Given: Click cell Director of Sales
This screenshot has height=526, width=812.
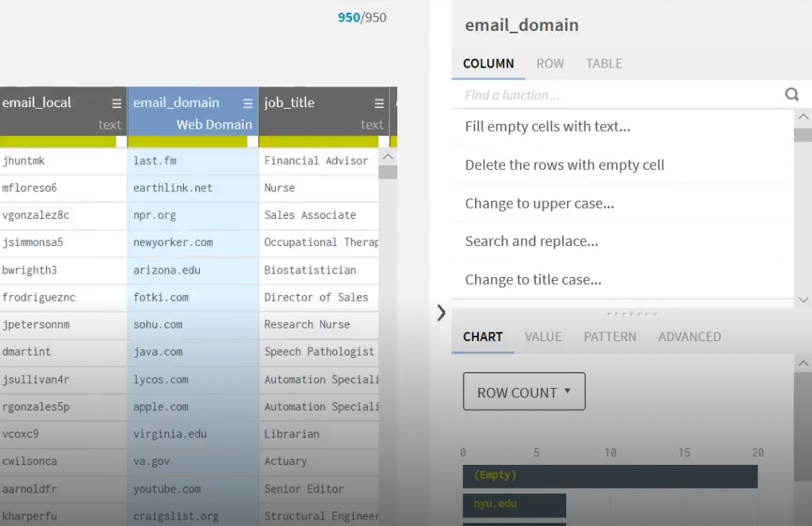Looking at the screenshot, I should 319,298.
